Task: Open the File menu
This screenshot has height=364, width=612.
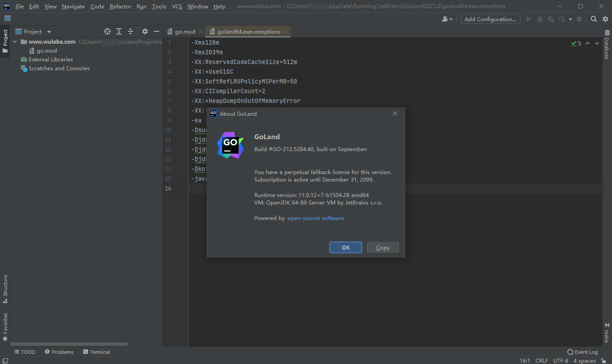Action: tap(19, 7)
